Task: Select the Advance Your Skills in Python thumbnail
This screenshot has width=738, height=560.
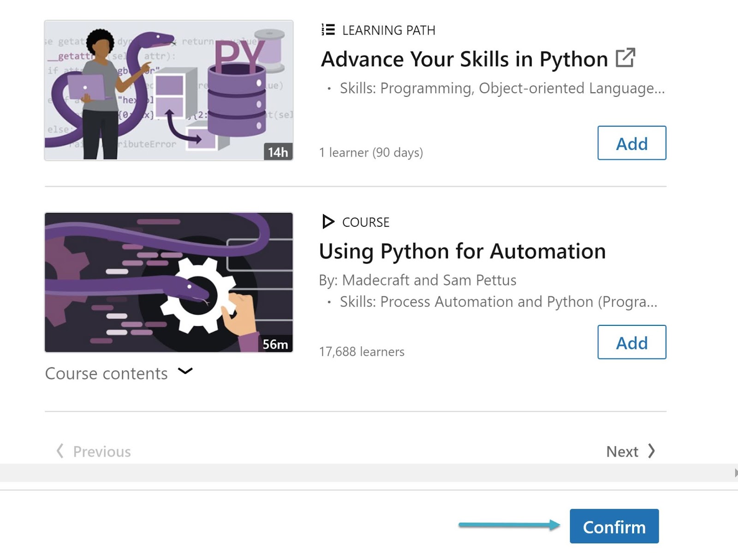Action: [168, 90]
